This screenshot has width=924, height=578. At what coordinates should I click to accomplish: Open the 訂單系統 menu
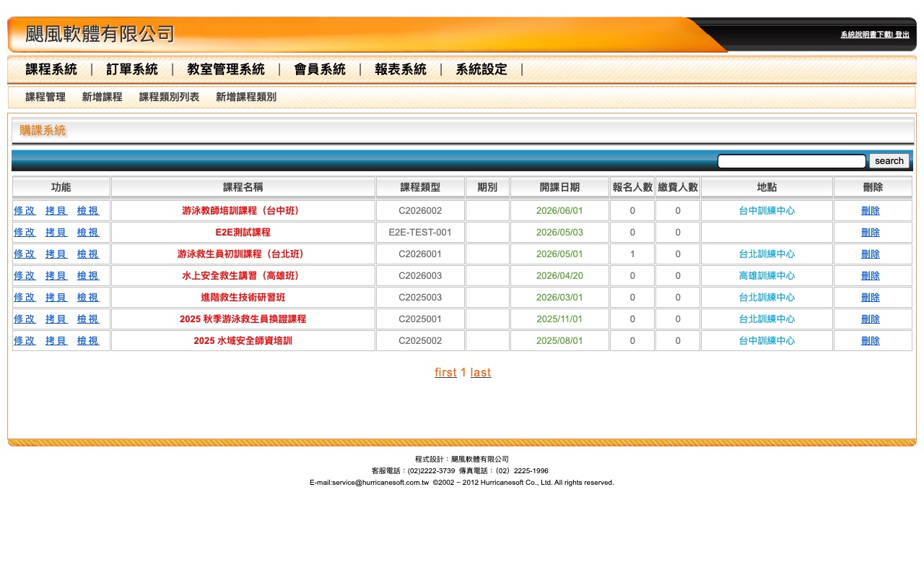(132, 69)
